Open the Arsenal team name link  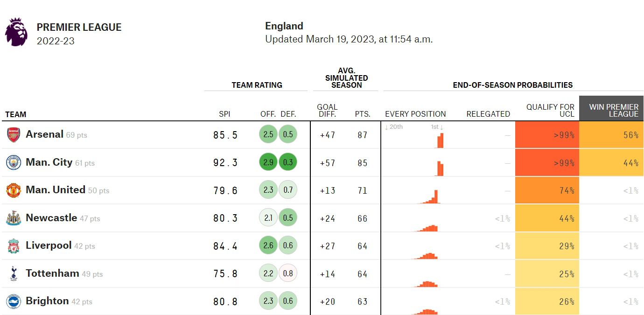pyautogui.click(x=44, y=134)
